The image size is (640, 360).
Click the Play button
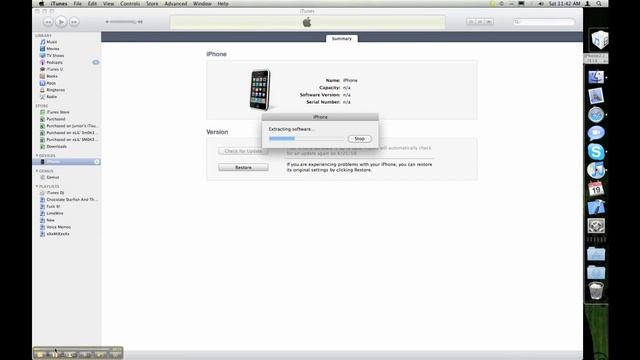(61, 22)
